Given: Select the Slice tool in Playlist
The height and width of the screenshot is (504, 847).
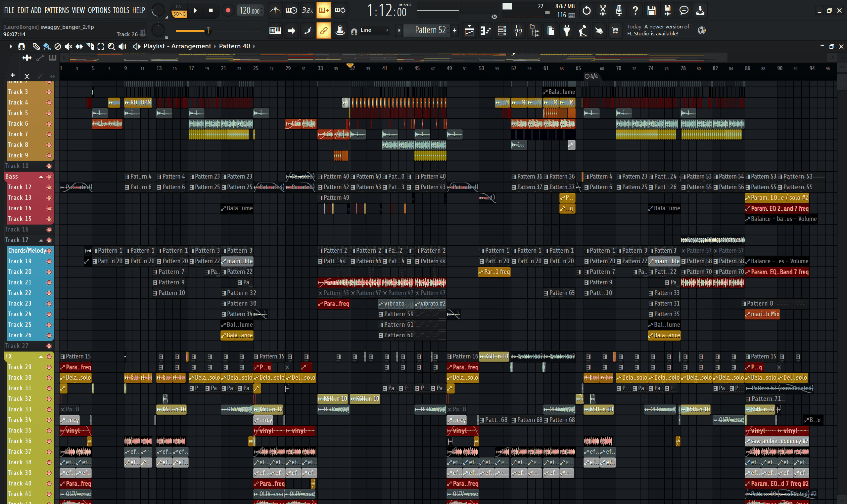Looking at the screenshot, I should pos(90,47).
